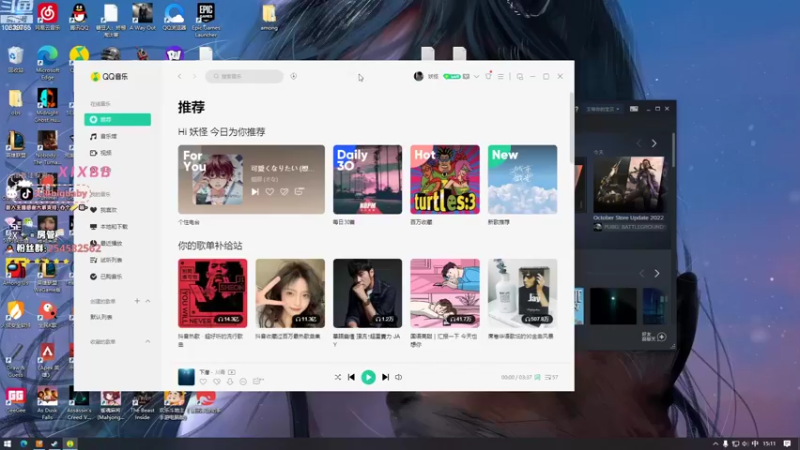Skip to next track in player bar
Image resolution: width=800 pixels, height=450 pixels.
tap(385, 377)
